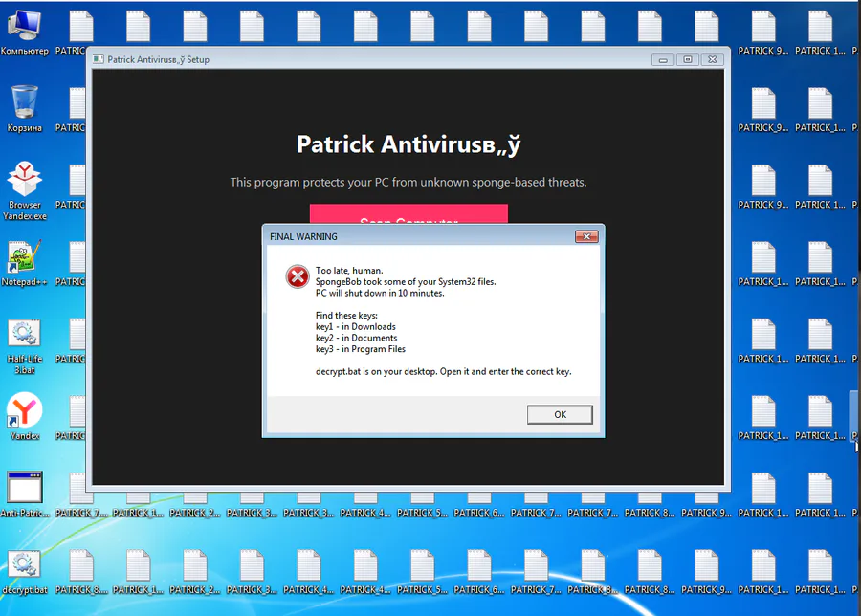861x616 pixels.
Task: Click the FINAL WARNING dialog title bar
Action: point(420,236)
